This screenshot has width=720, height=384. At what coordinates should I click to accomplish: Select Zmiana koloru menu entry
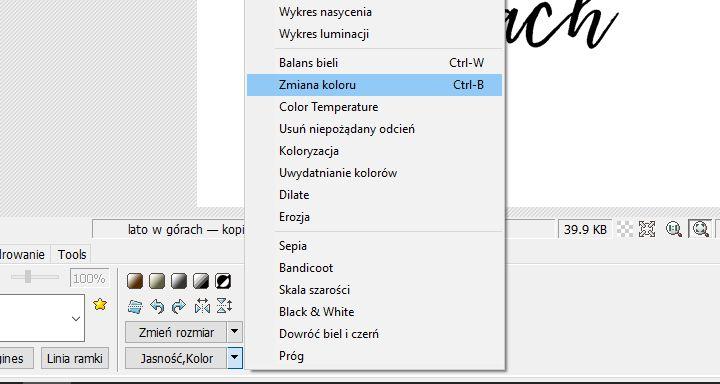click(x=375, y=85)
